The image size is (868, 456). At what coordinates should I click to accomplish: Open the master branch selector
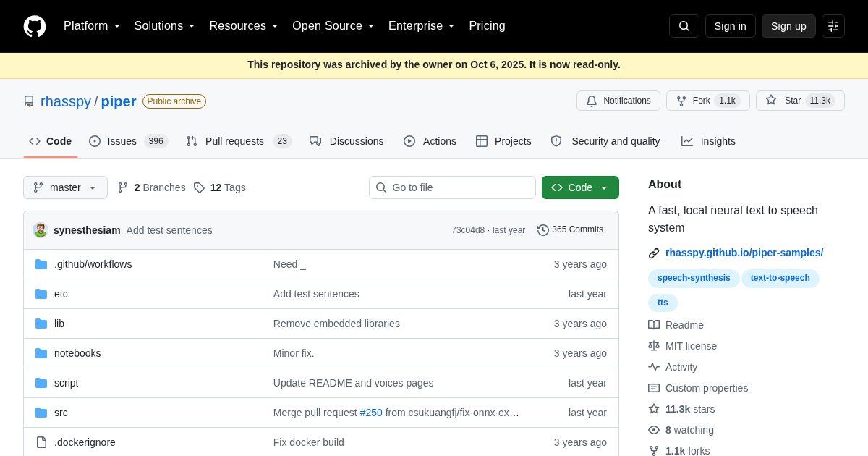click(x=65, y=187)
